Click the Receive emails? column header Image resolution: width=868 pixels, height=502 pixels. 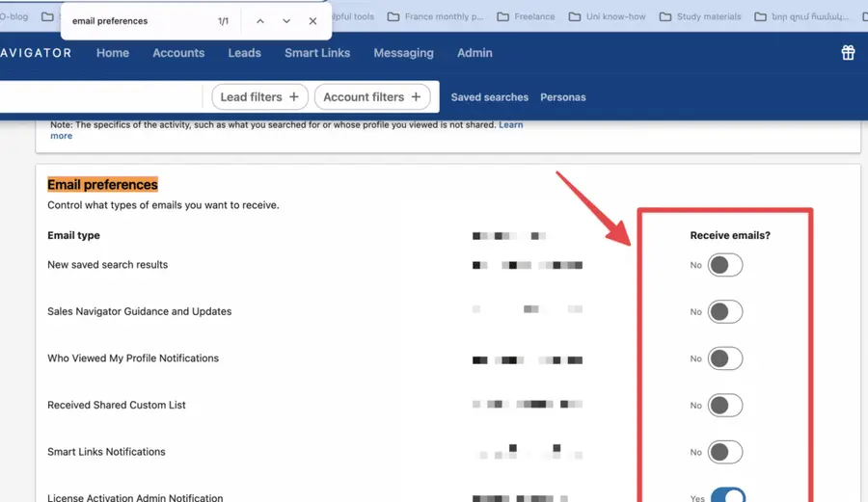(730, 235)
